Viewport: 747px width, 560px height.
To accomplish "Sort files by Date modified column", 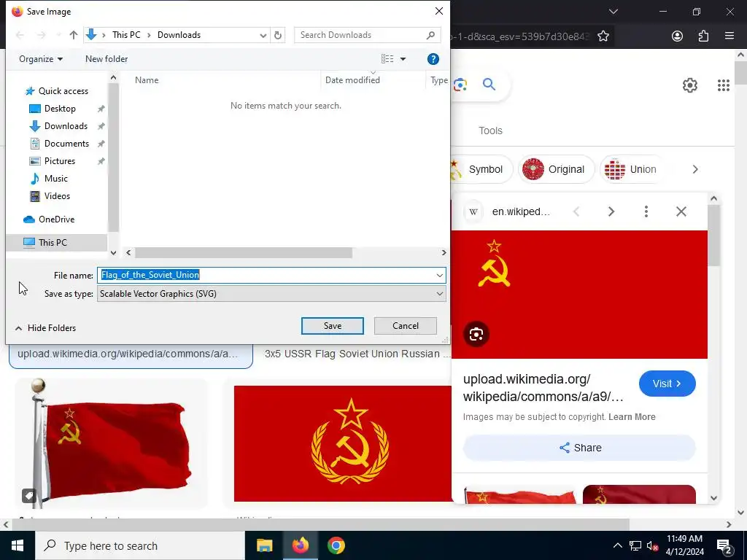I will (x=352, y=80).
